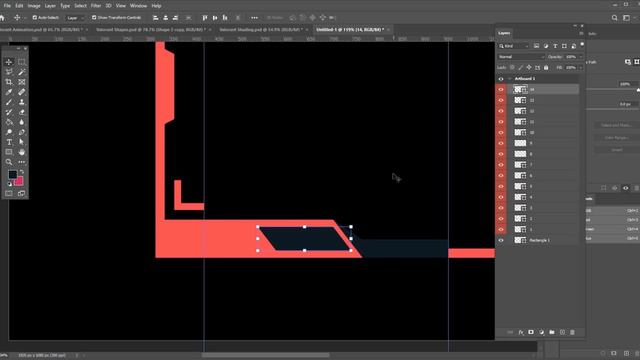Screen dimensions: 640x360
Task: Select the Rectangle shape tool
Action: pos(9,152)
